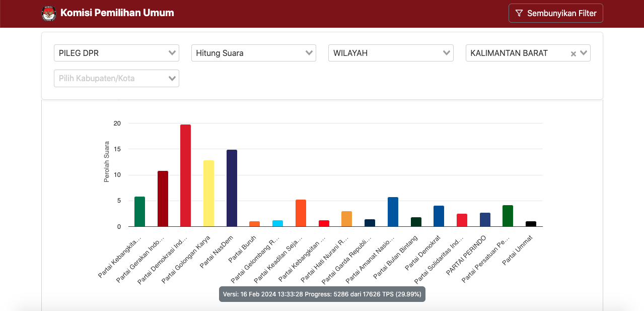Click the KPU logo emblem
The height and width of the screenshot is (311, 644).
49,14
